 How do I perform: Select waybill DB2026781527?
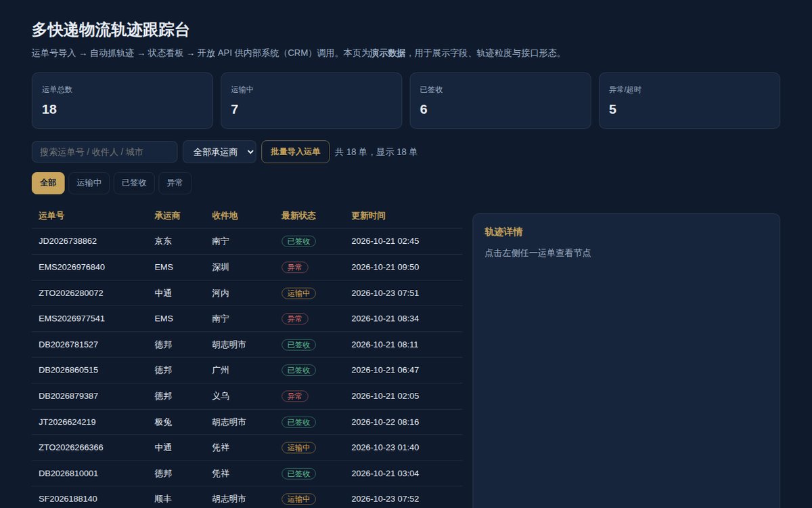pyautogui.click(x=247, y=344)
